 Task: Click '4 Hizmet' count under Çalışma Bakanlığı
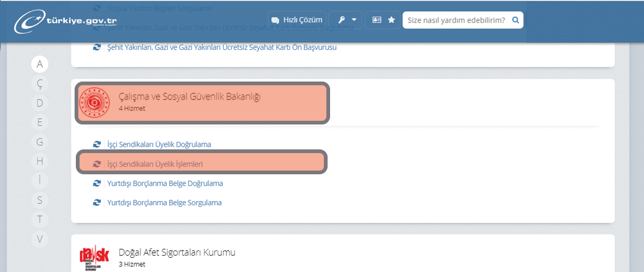coord(132,109)
